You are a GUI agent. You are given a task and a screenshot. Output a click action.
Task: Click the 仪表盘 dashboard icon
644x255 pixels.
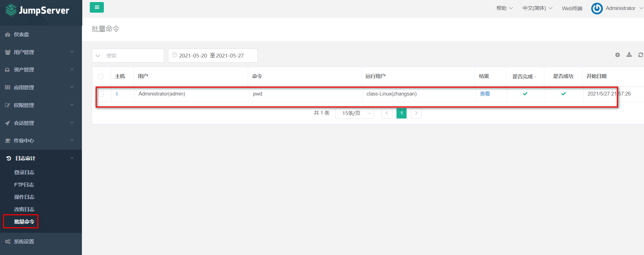8,35
